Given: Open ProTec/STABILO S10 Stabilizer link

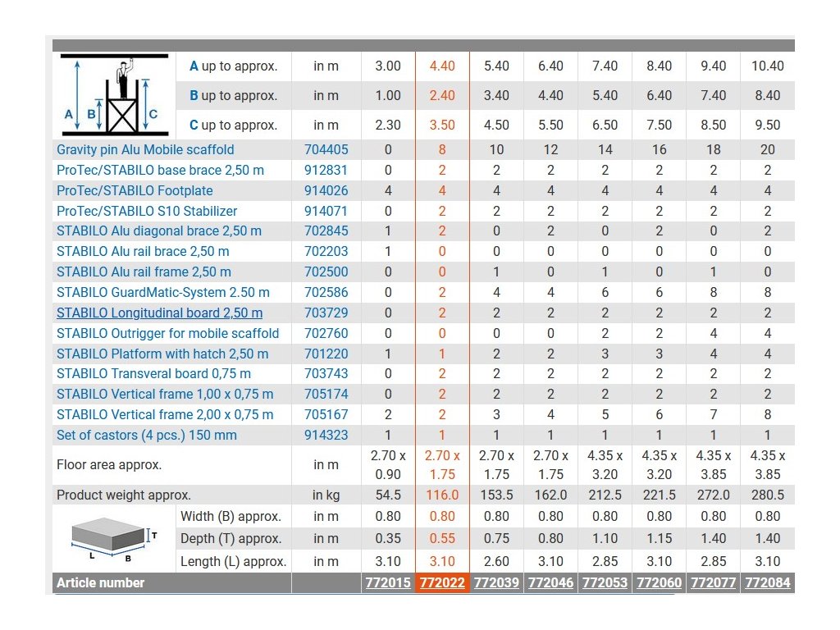Looking at the screenshot, I should click(x=147, y=211).
